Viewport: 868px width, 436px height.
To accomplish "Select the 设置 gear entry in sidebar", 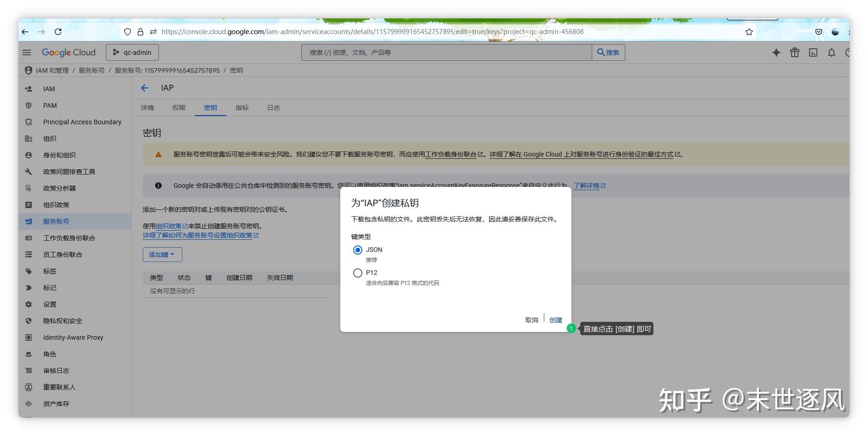I will [x=50, y=304].
